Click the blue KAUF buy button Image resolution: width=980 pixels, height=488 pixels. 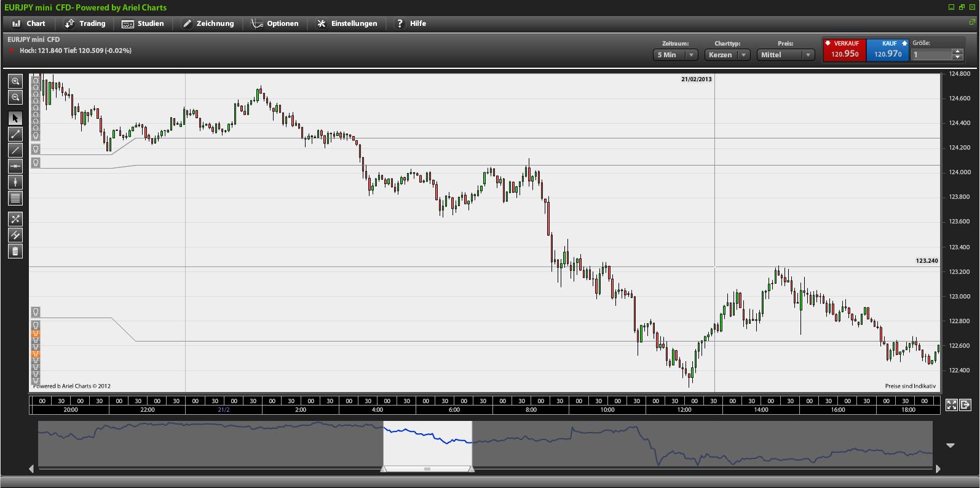(x=888, y=50)
